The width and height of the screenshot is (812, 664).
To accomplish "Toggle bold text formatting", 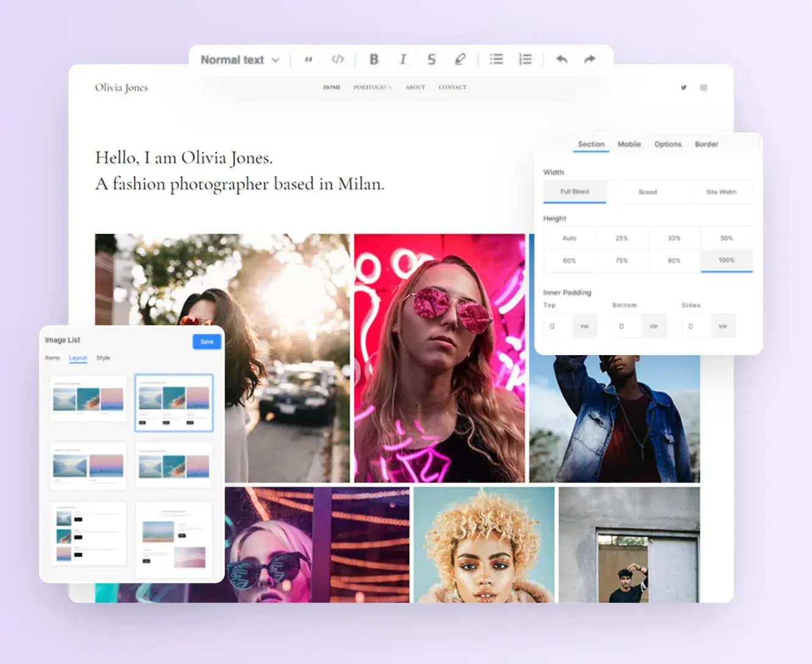I will tap(374, 59).
